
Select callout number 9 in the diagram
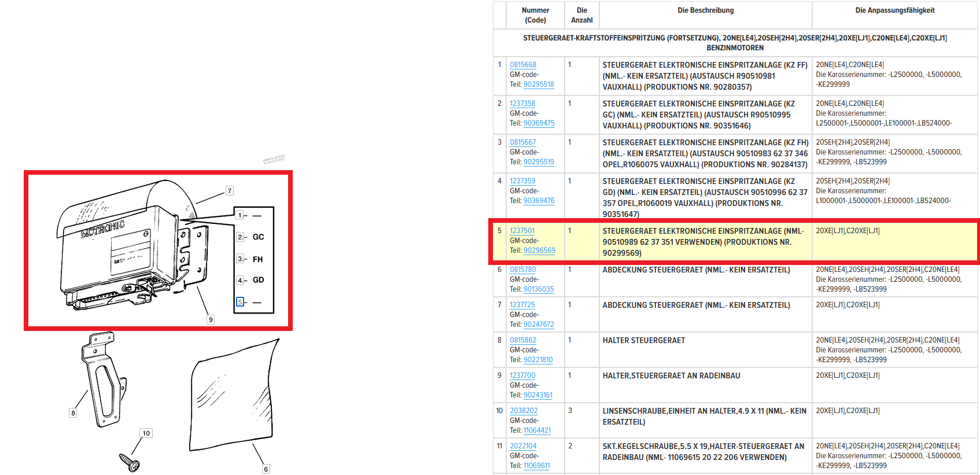[x=211, y=319]
